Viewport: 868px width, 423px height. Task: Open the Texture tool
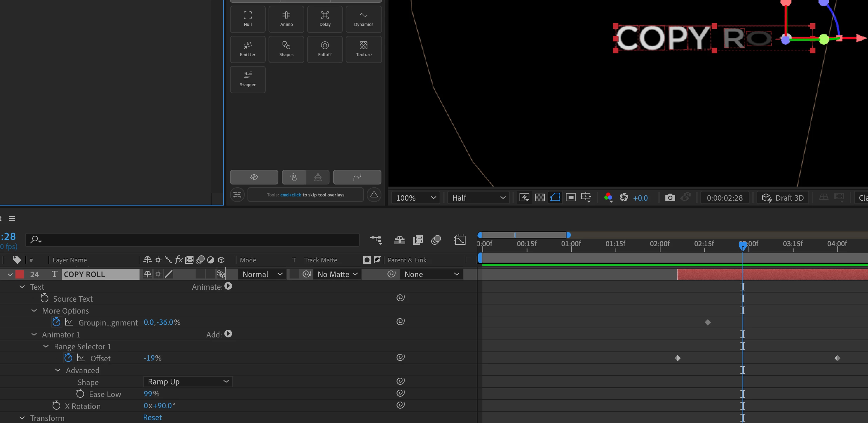tap(364, 49)
